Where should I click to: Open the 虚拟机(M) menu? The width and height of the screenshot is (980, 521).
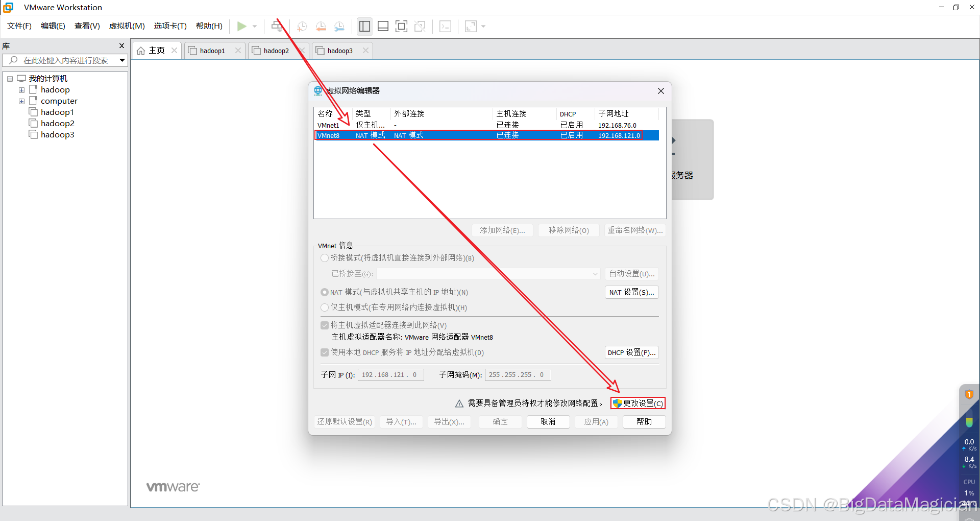click(127, 26)
